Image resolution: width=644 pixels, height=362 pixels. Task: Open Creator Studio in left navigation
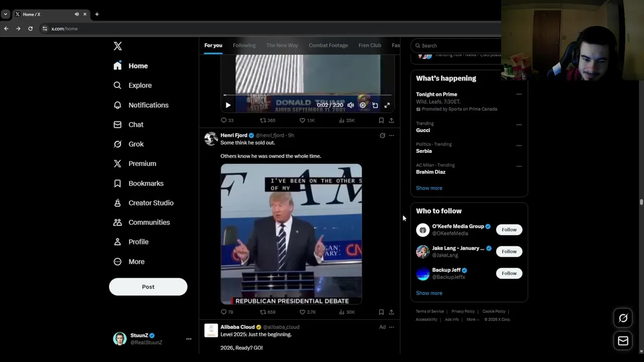pyautogui.click(x=143, y=203)
